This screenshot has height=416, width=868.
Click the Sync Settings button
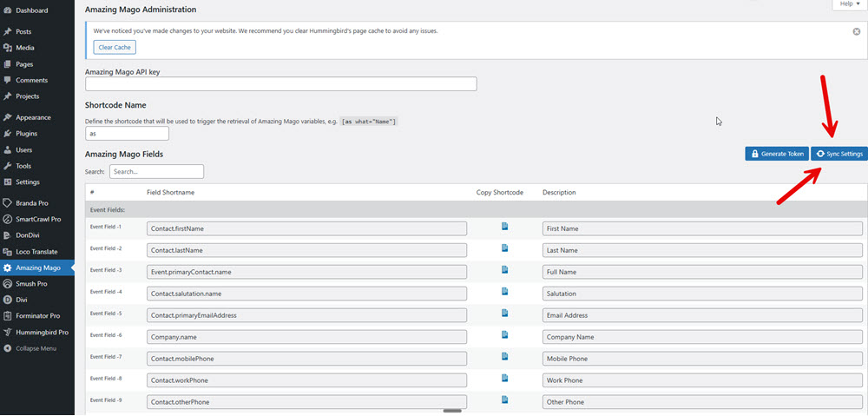click(x=839, y=154)
